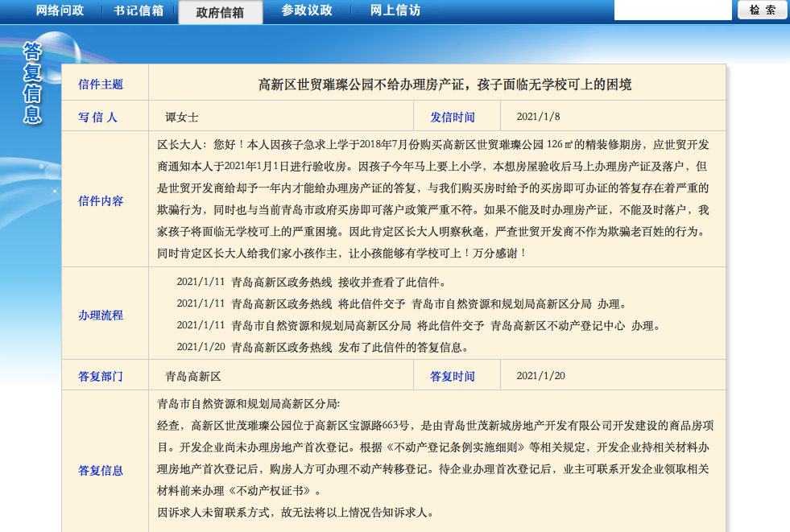The height and width of the screenshot is (532, 790).
Task: Click the 检索 search button
Action: point(763,10)
